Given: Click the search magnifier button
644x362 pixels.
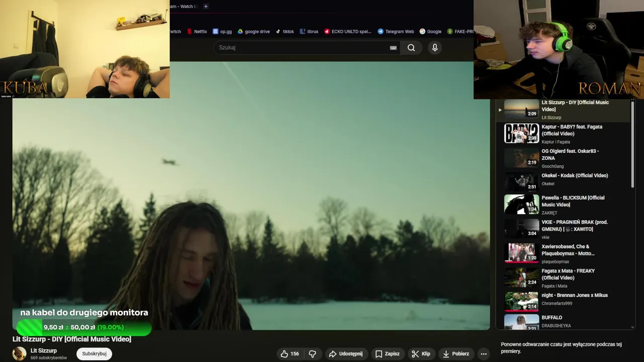Looking at the screenshot, I should click(411, 48).
